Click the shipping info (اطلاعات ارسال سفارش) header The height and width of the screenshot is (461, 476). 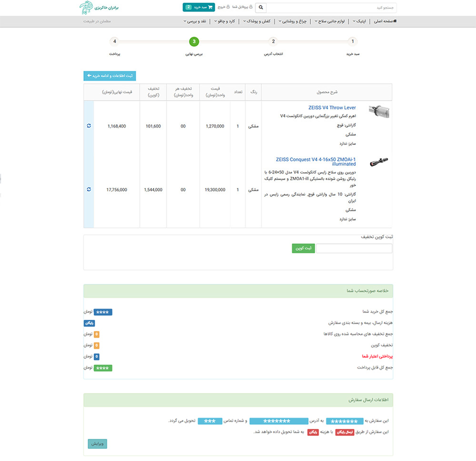pos(238,400)
